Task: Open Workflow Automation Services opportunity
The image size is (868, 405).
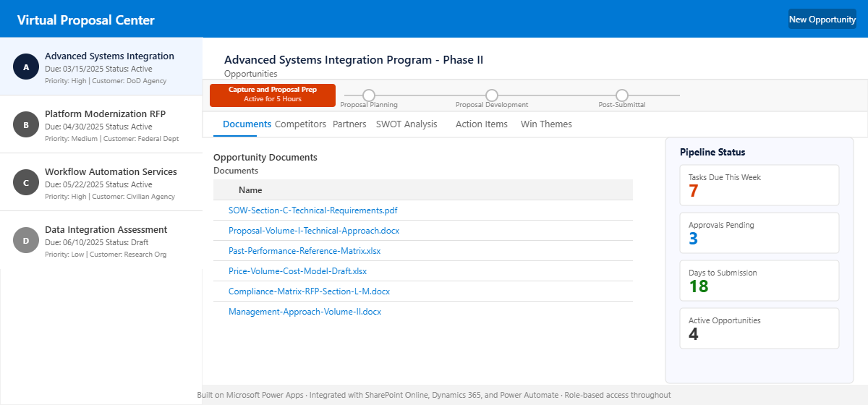Action: (x=101, y=182)
